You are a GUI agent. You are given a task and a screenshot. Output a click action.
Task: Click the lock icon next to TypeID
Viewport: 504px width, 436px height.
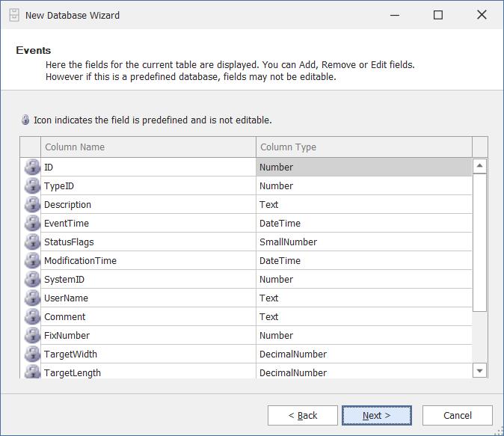(31, 186)
